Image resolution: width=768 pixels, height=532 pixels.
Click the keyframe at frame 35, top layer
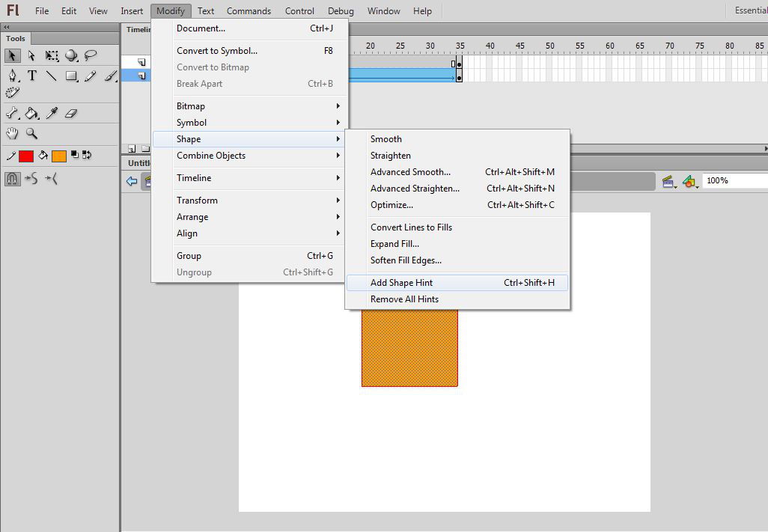459,64
